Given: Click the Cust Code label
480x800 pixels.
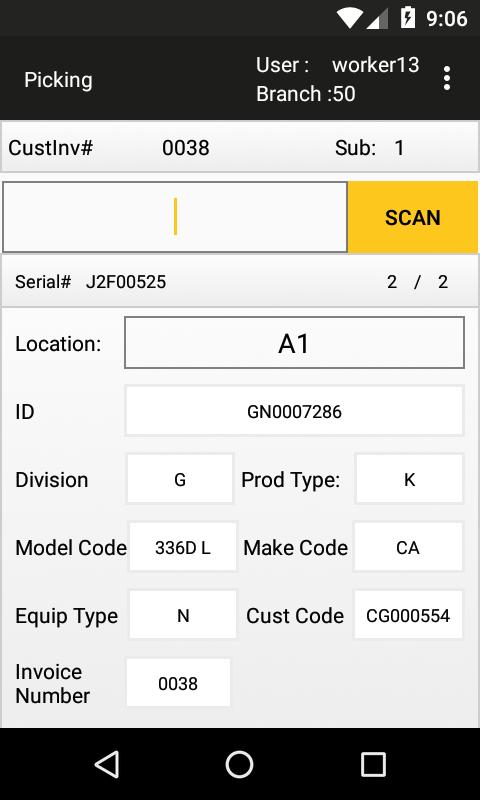Looking at the screenshot, I should tap(295, 616).
